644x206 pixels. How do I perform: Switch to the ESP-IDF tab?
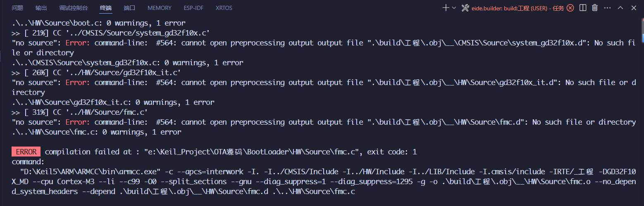click(193, 8)
